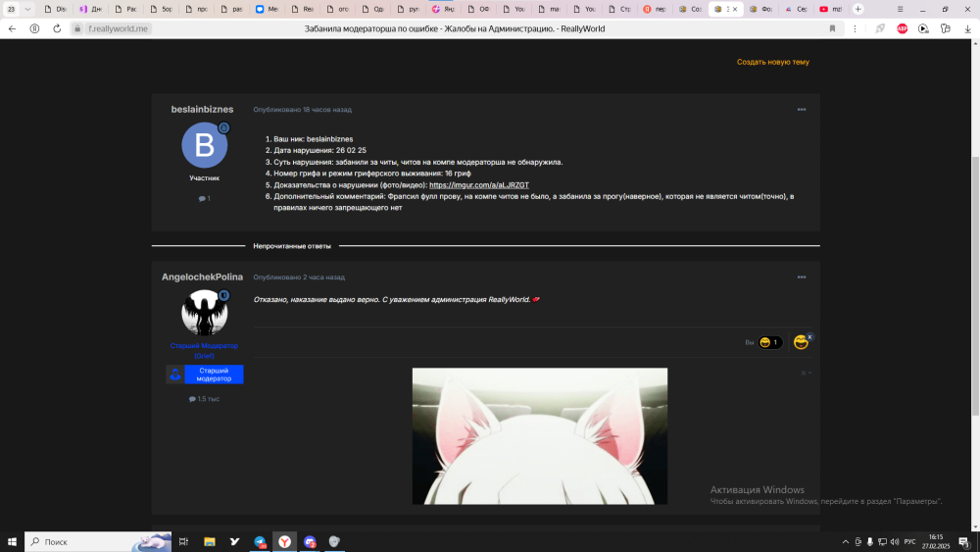Switch to the пер tab with red icon
The image size is (980, 552).
[655, 10]
